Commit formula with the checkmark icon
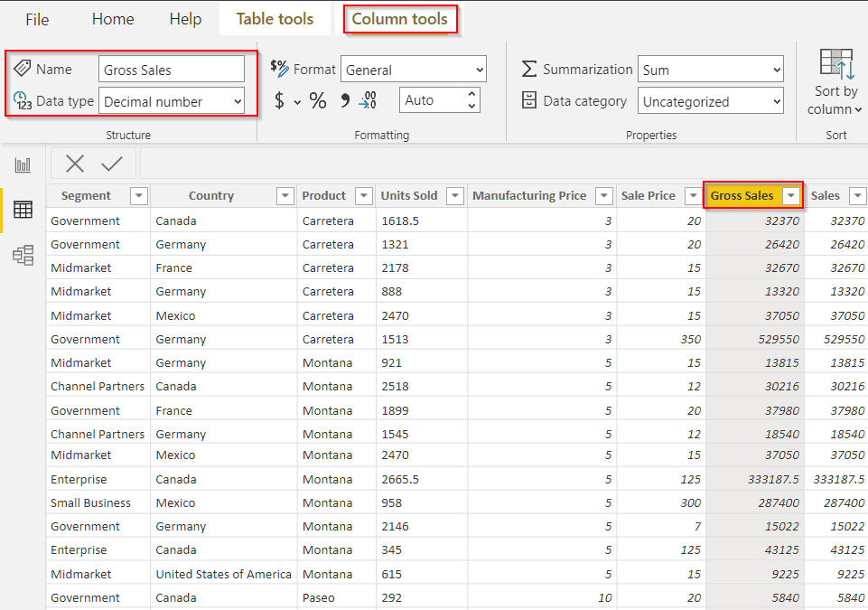868x610 pixels. pos(112,164)
